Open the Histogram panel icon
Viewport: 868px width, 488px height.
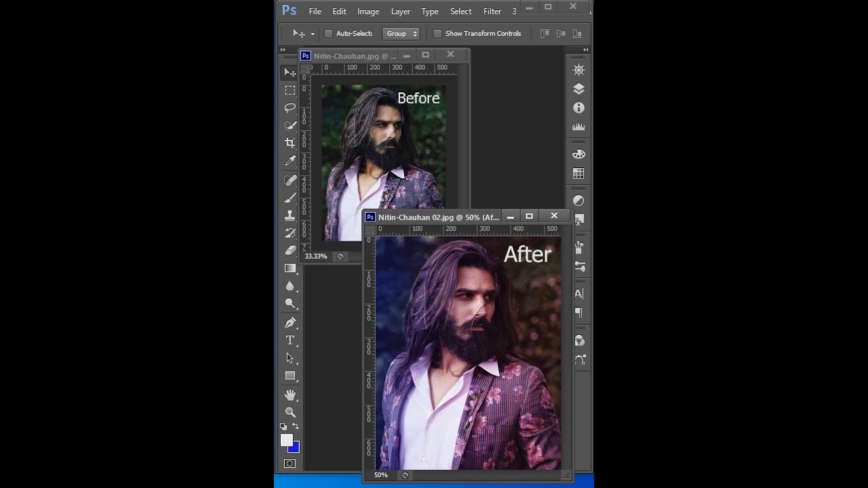578,127
